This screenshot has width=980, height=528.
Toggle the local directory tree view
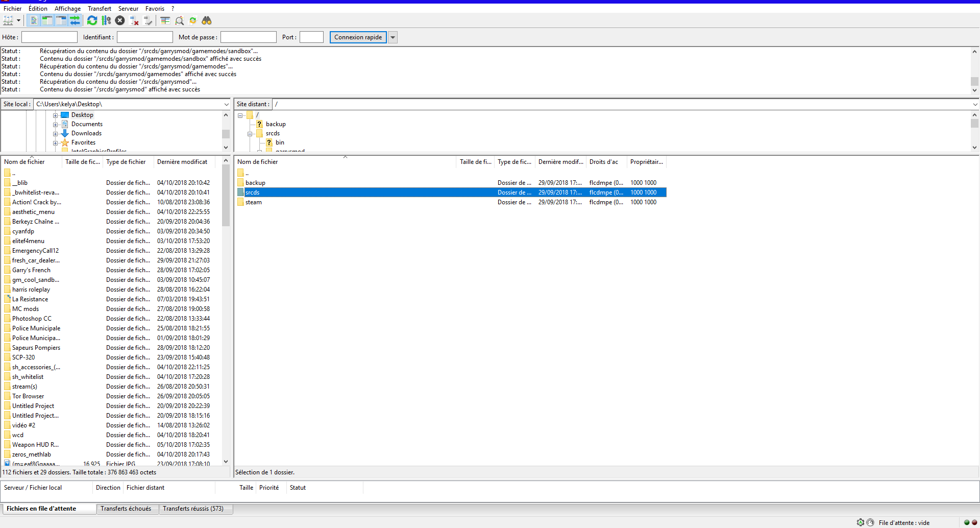[47, 20]
